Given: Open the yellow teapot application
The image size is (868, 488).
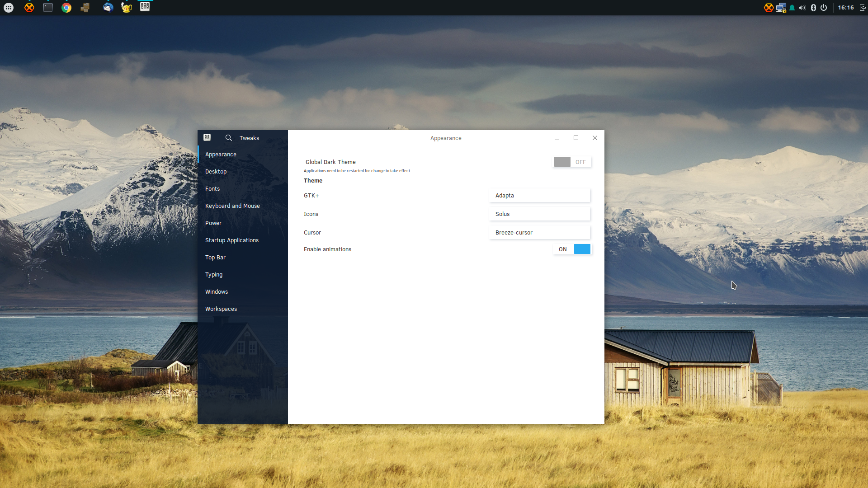Looking at the screenshot, I should click(126, 8).
